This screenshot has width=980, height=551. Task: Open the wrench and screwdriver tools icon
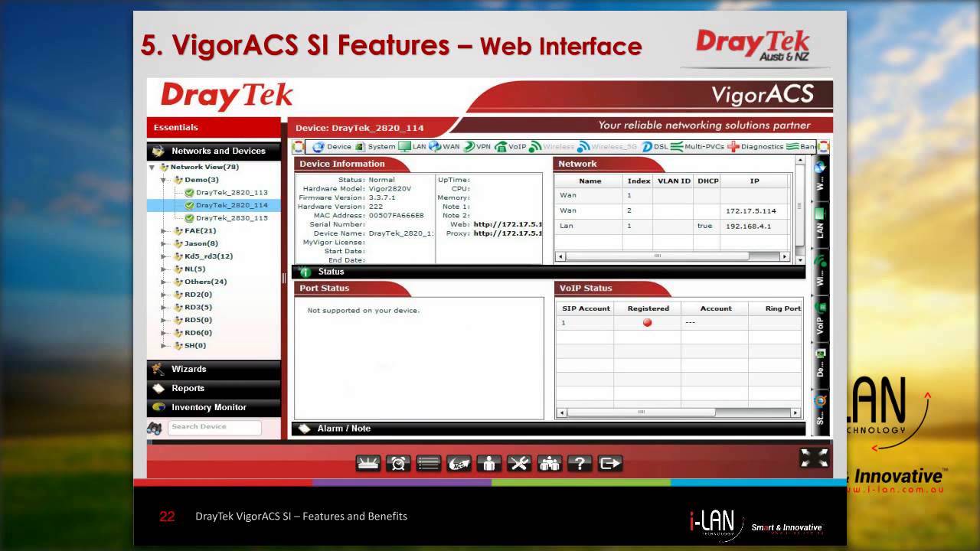(x=519, y=463)
